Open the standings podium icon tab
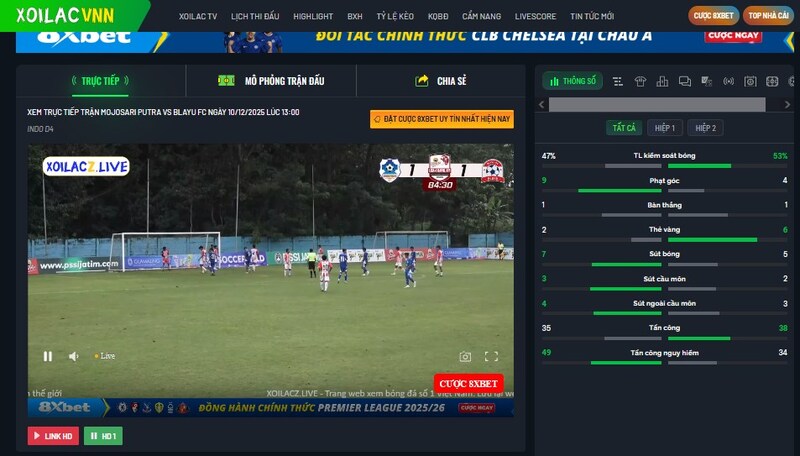The width and height of the screenshot is (800, 456). point(662,81)
